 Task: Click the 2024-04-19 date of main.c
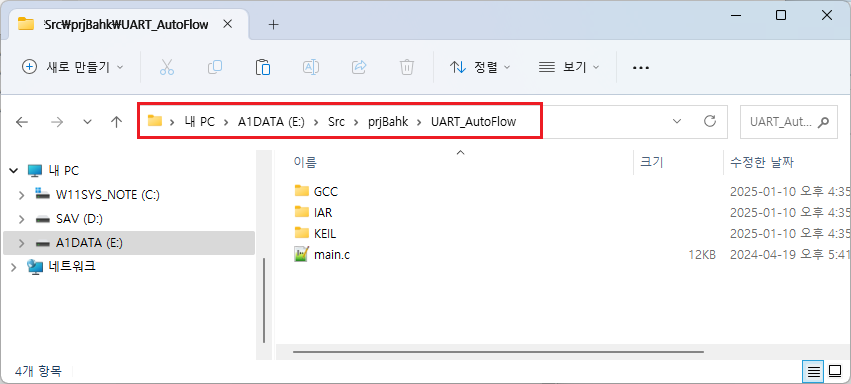pyautogui.click(x=790, y=254)
